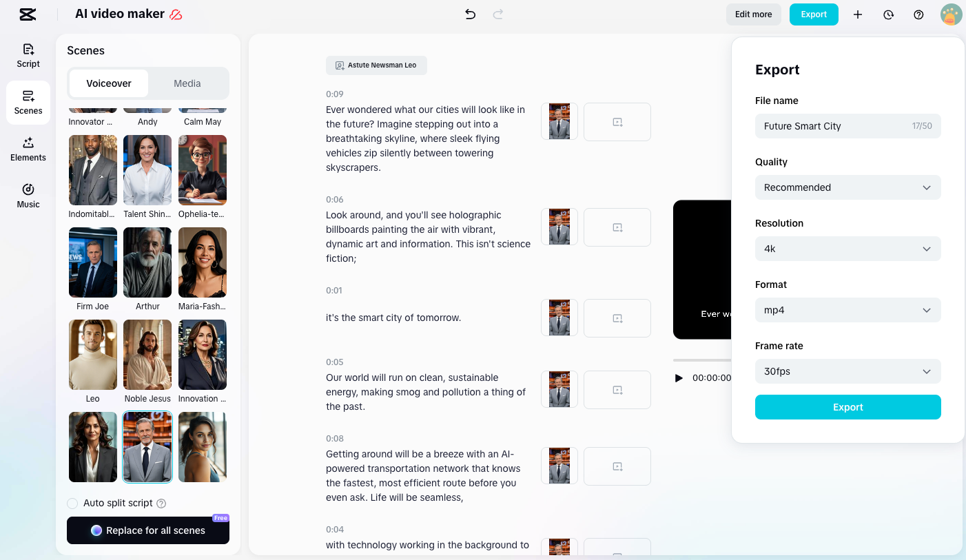Select the Arthur avatar thumbnail
This screenshot has height=560, width=966.
147,262
